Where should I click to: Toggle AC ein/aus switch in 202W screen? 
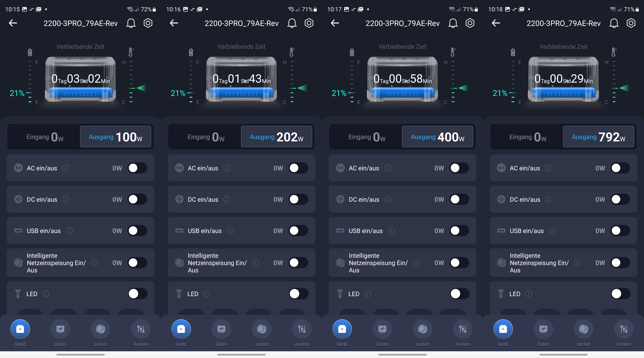[x=298, y=168]
